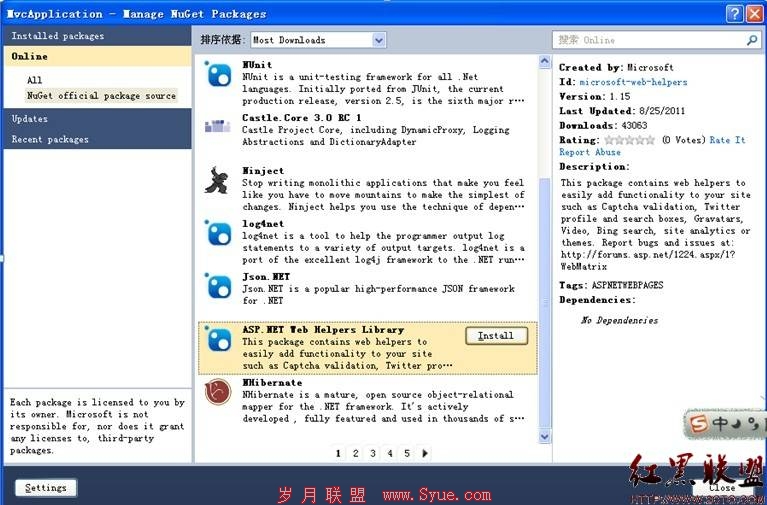Go to next page arrow in pager
Viewport: 767px width, 505px height.
pyautogui.click(x=425, y=453)
